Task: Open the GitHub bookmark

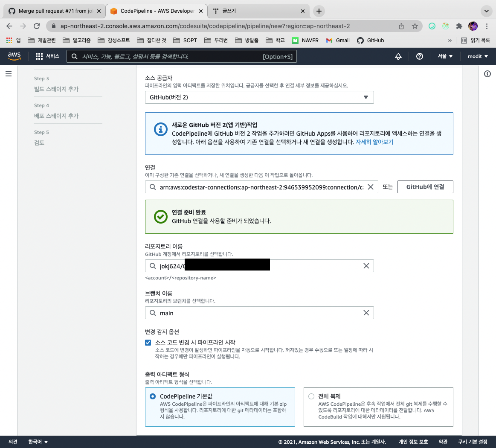Action: (x=371, y=40)
